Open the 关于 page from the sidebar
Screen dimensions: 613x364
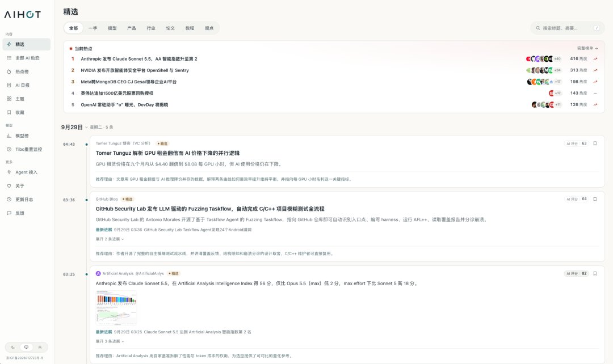[26, 186]
